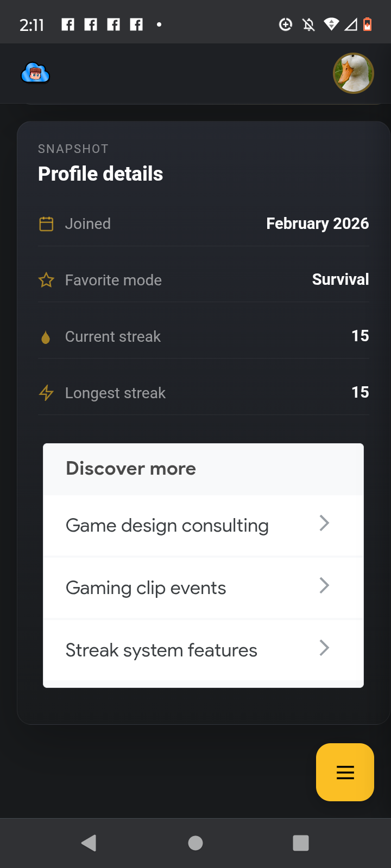Select the Streak system features entry
This screenshot has height=868, width=391.
click(x=161, y=650)
